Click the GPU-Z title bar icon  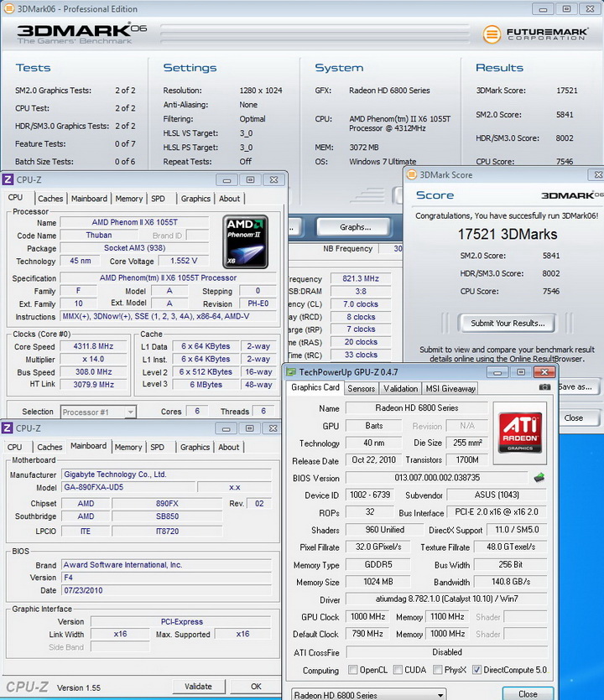click(x=291, y=372)
